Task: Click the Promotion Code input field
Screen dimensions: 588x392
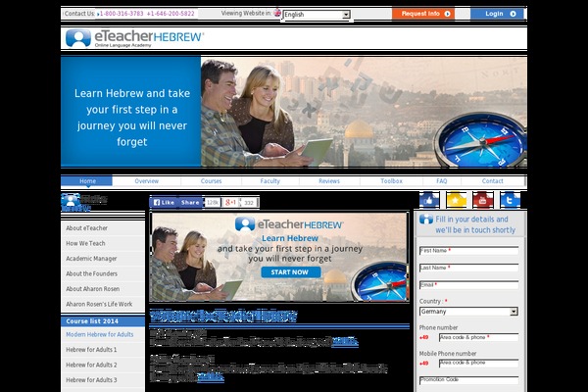Action: (x=468, y=380)
